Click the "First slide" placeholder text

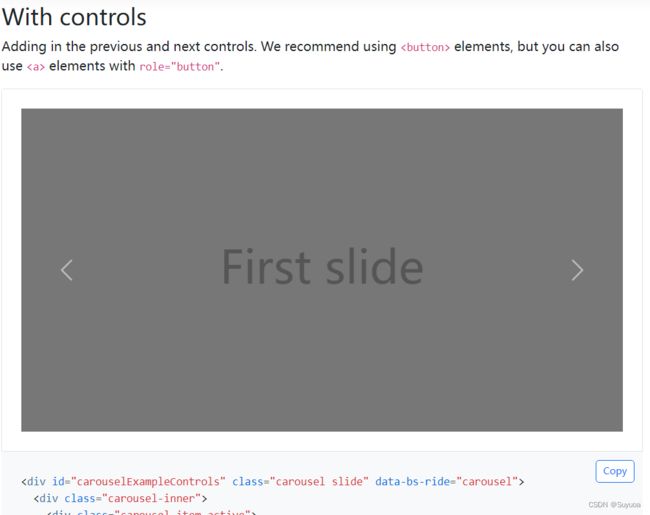323,267
